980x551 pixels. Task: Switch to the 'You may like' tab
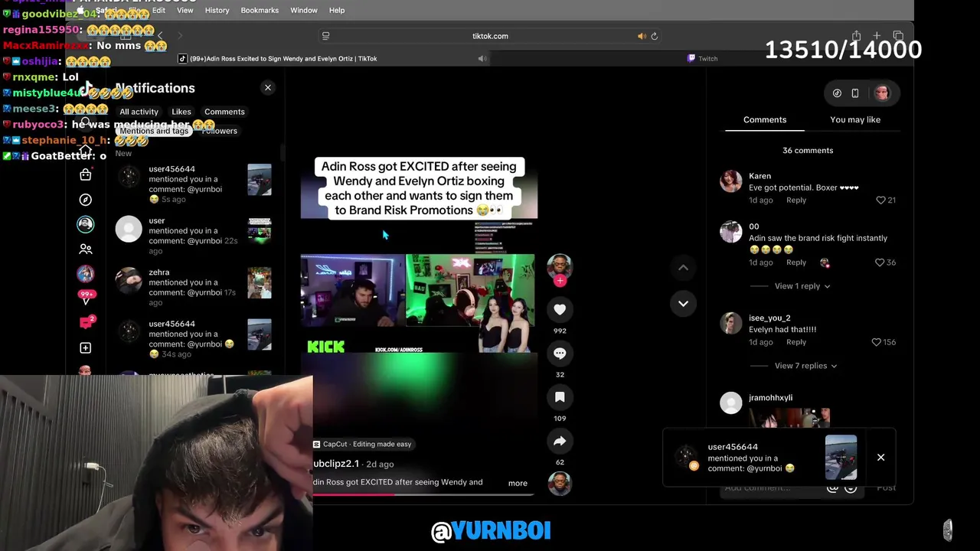click(855, 119)
